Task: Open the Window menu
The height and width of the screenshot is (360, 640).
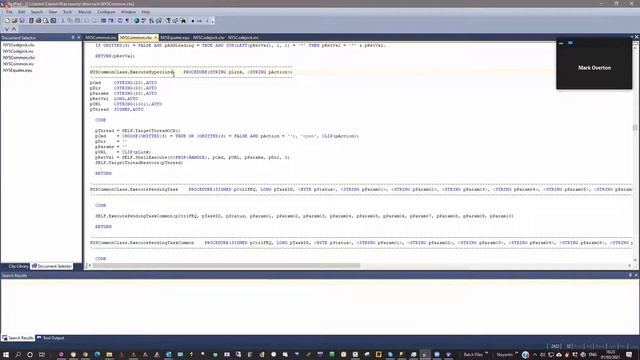Action: [128, 12]
